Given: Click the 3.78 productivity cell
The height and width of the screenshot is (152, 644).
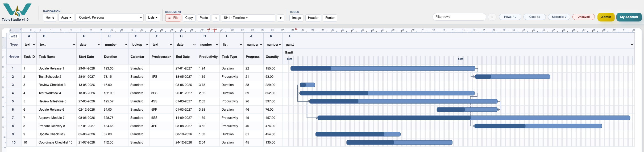Looking at the screenshot, I should click(208, 85).
